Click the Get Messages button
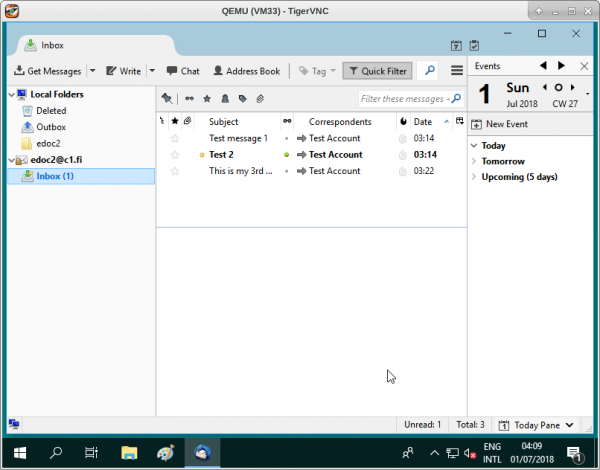600x470 pixels. (47, 71)
